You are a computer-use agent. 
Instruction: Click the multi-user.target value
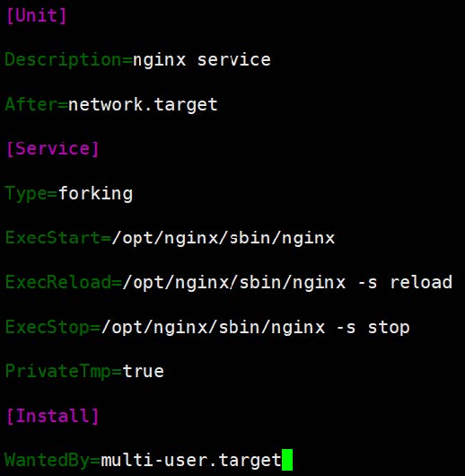[191, 461]
